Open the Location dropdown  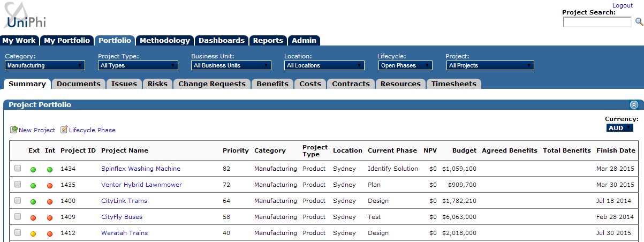(324, 65)
